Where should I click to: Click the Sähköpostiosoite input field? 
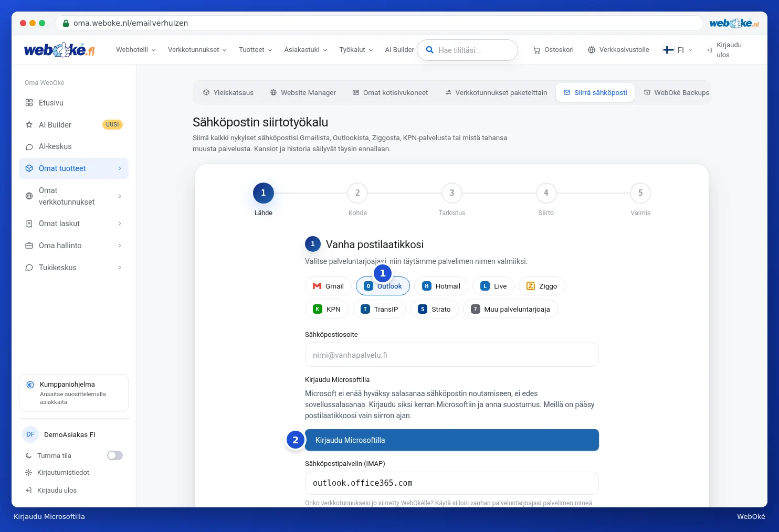452,355
